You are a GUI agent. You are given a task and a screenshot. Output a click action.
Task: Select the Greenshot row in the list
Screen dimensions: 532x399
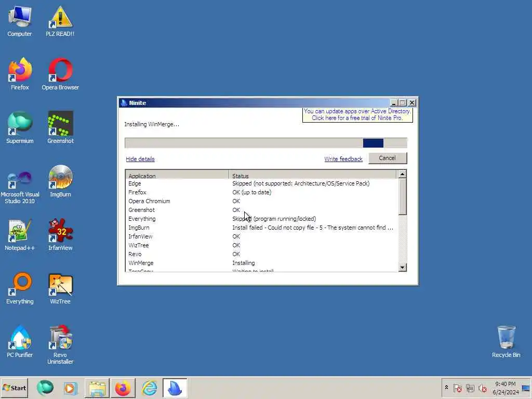coord(261,210)
